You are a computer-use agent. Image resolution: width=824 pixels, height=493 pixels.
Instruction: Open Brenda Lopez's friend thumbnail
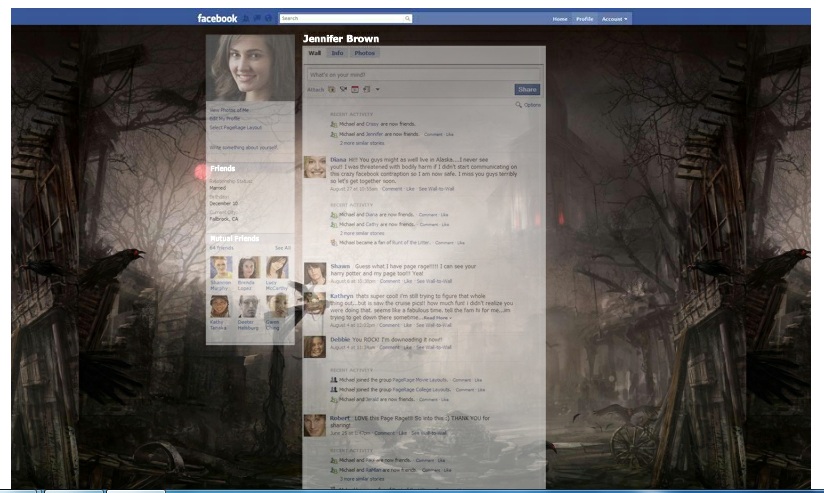(x=249, y=268)
